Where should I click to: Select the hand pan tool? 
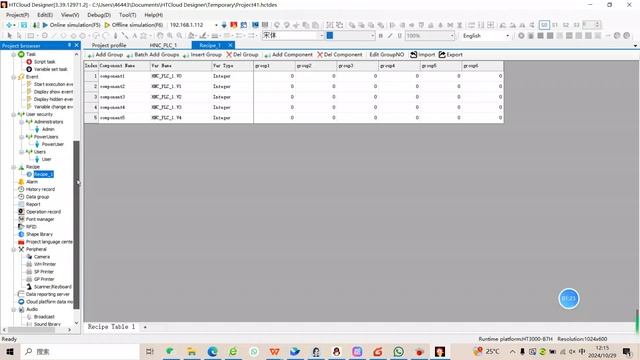(160, 36)
